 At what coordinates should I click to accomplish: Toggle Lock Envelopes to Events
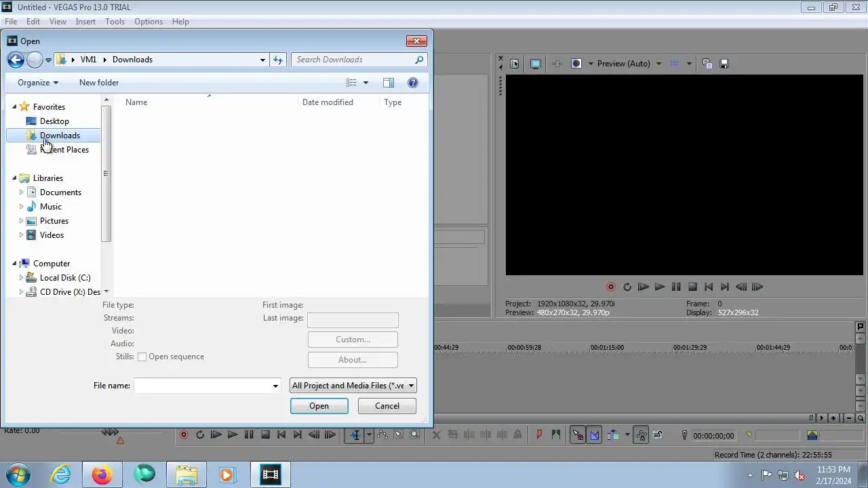pyautogui.click(x=641, y=435)
